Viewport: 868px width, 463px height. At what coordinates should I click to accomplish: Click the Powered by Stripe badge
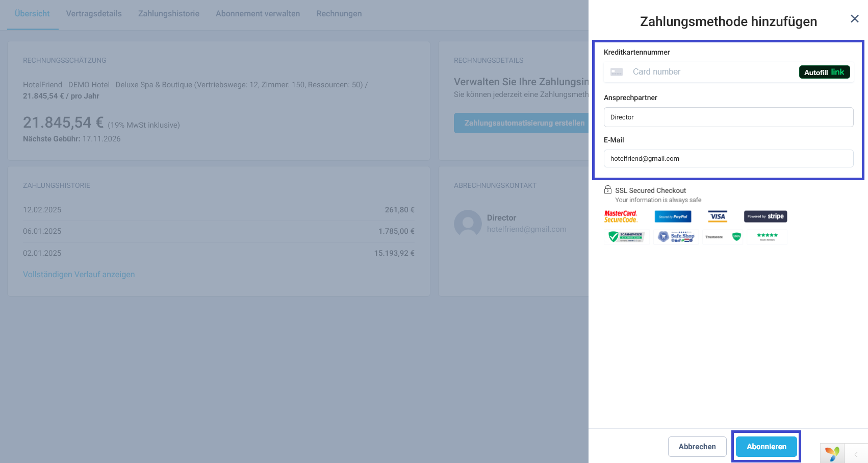click(x=765, y=216)
